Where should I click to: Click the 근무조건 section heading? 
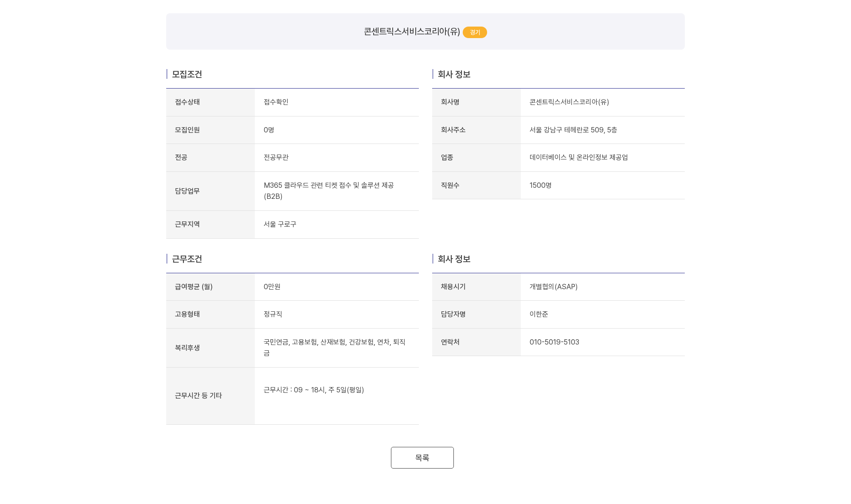pos(187,259)
